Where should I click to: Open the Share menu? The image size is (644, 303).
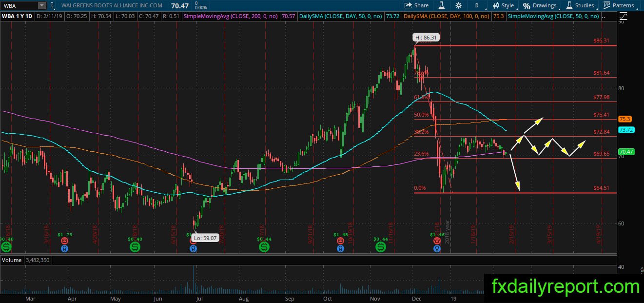coord(416,5)
